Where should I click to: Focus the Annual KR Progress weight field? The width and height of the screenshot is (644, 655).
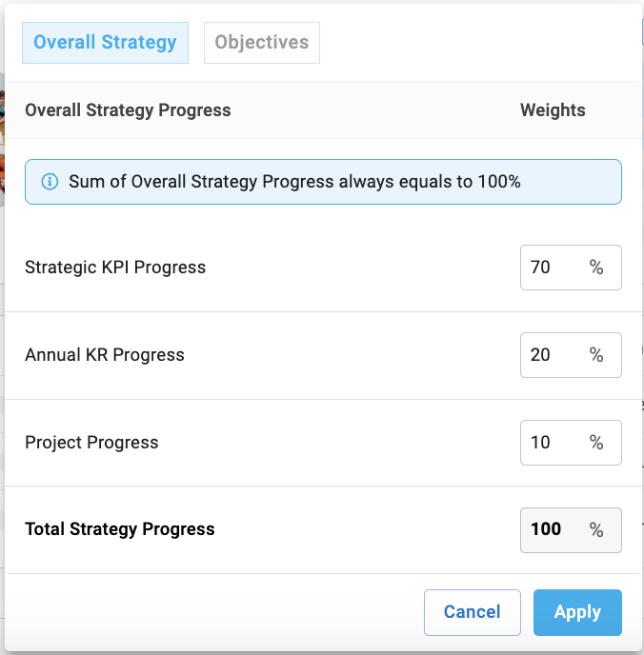click(x=571, y=355)
